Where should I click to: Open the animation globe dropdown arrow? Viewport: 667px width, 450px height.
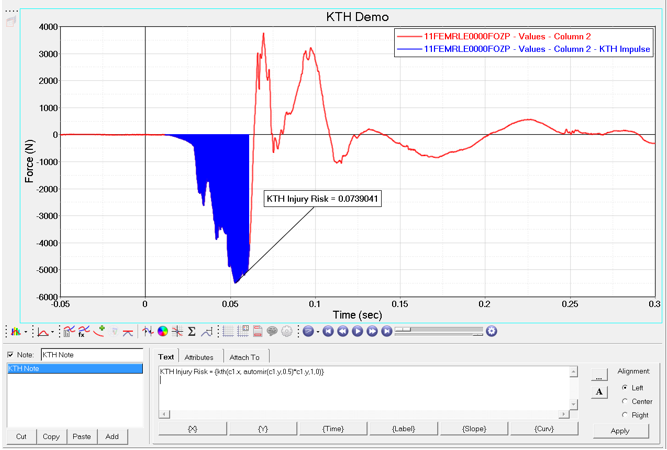tap(317, 332)
